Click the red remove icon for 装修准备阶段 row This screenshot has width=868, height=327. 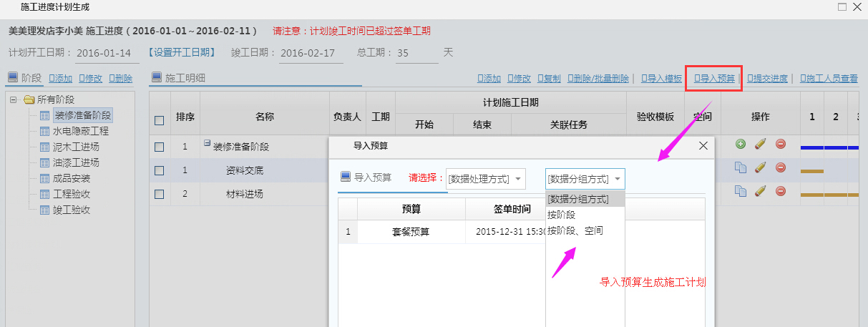[781, 145]
